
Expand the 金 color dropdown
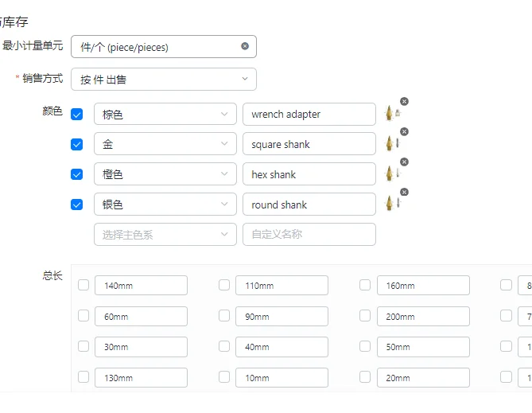(x=165, y=144)
